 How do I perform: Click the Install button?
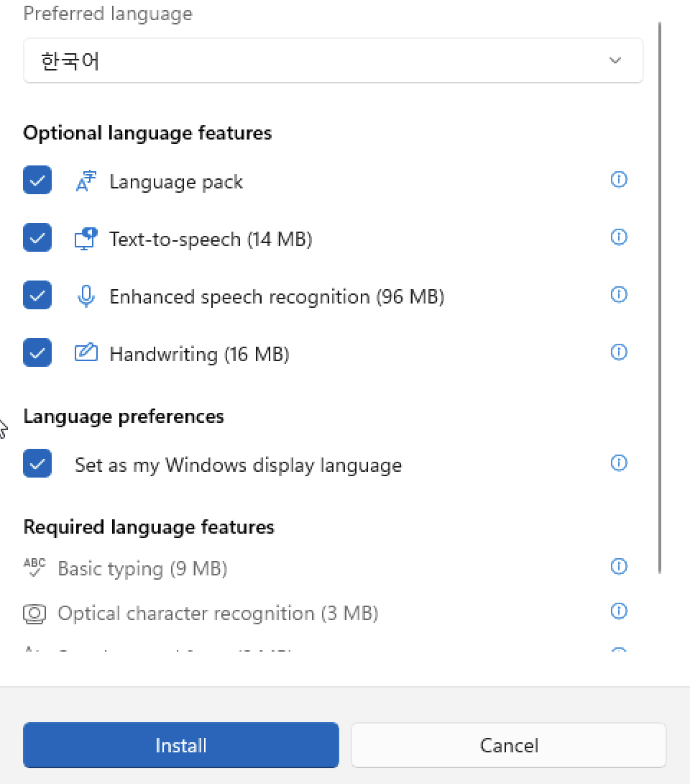(181, 745)
